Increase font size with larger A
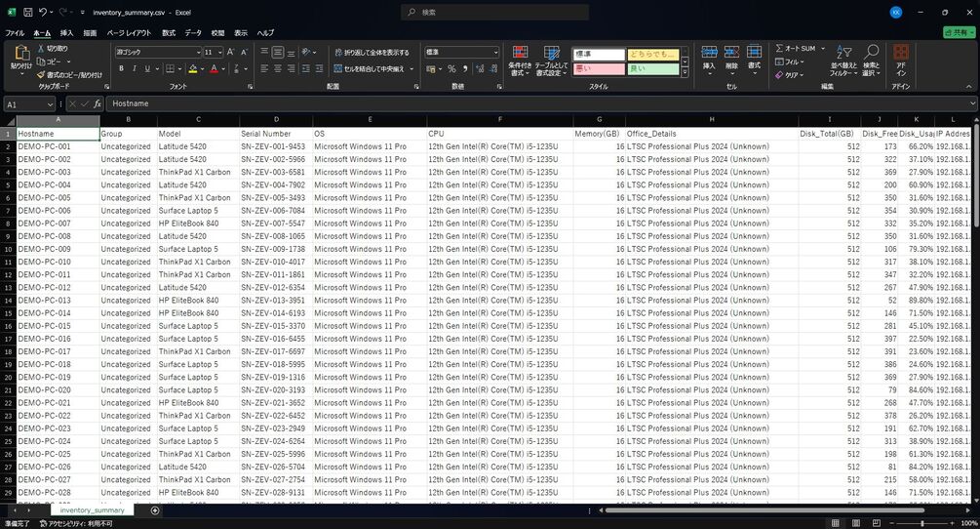The height and width of the screenshot is (529, 980). (x=231, y=52)
